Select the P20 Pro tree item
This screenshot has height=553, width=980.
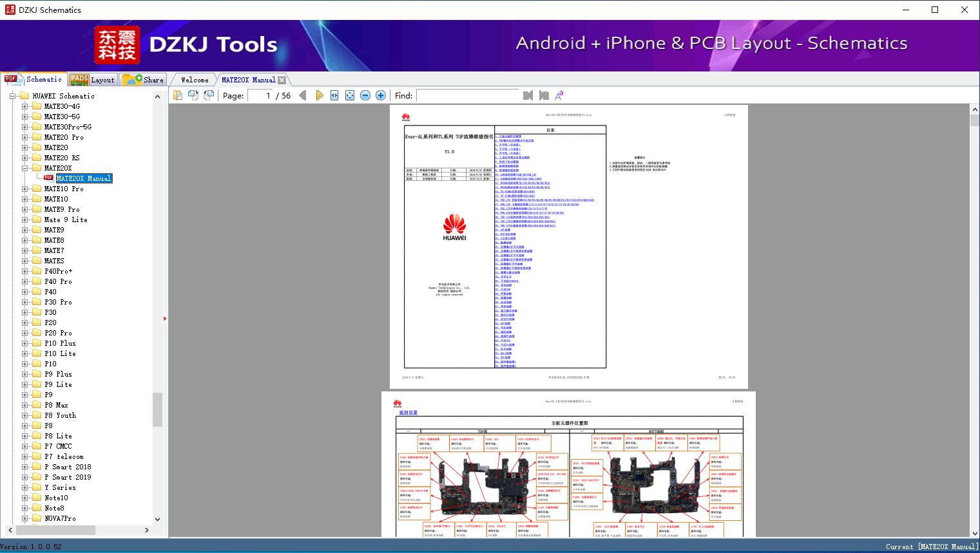[58, 333]
